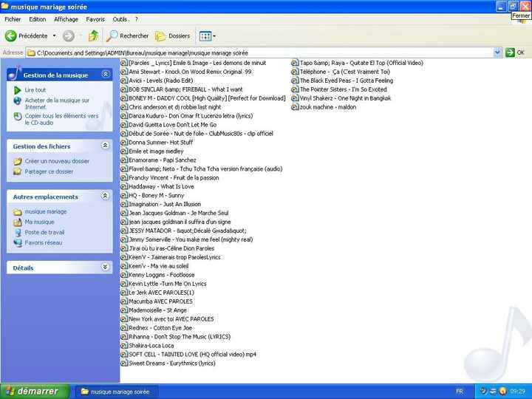Select file Sweet Dreams - Eurythmics (lyrics)
This screenshot has height=399, width=532.
(172, 363)
